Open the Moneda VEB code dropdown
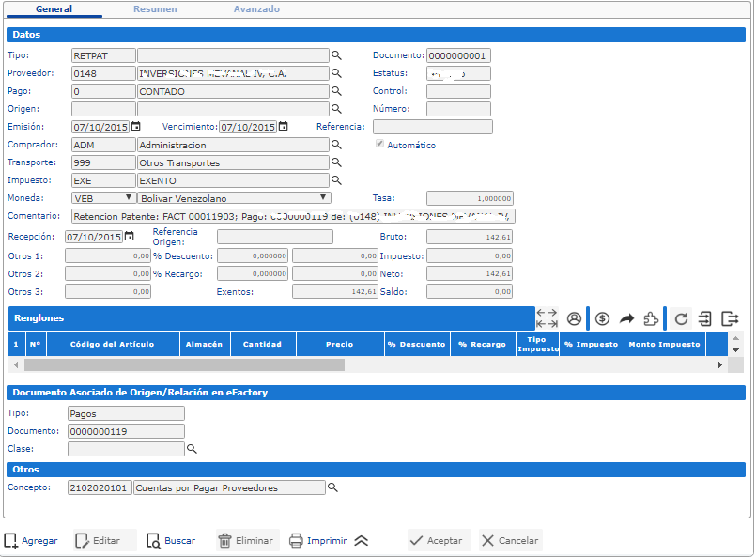 pyautogui.click(x=103, y=198)
